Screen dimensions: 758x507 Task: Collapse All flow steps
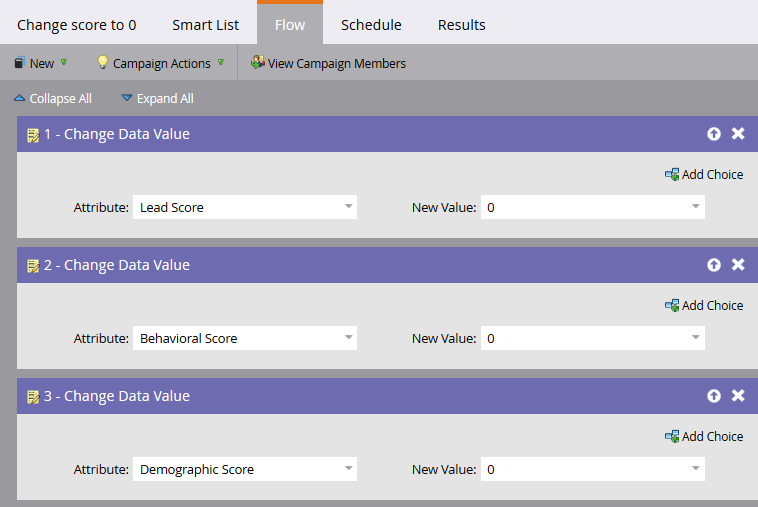pyautogui.click(x=53, y=98)
